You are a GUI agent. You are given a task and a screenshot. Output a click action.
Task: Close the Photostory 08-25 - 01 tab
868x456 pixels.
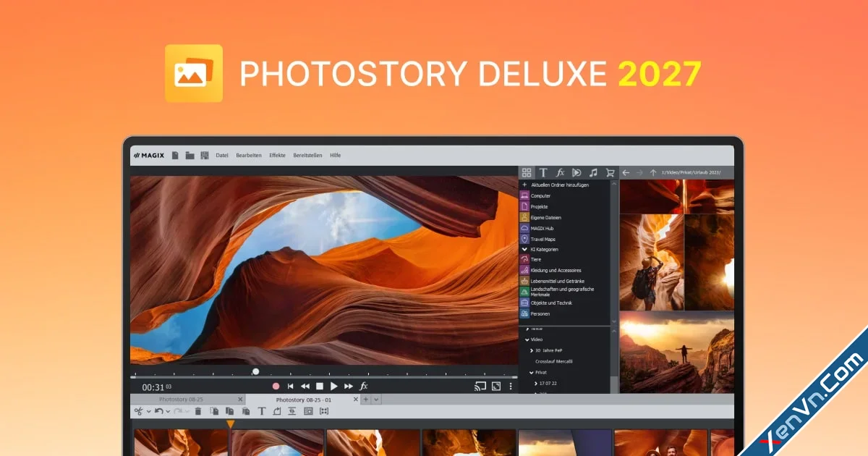pyautogui.click(x=356, y=399)
